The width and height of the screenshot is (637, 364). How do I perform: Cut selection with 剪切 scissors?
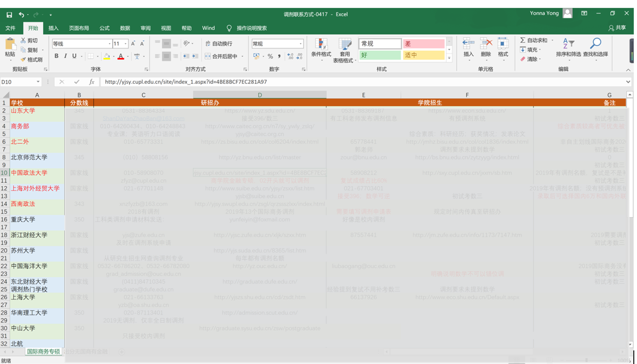[x=29, y=40]
